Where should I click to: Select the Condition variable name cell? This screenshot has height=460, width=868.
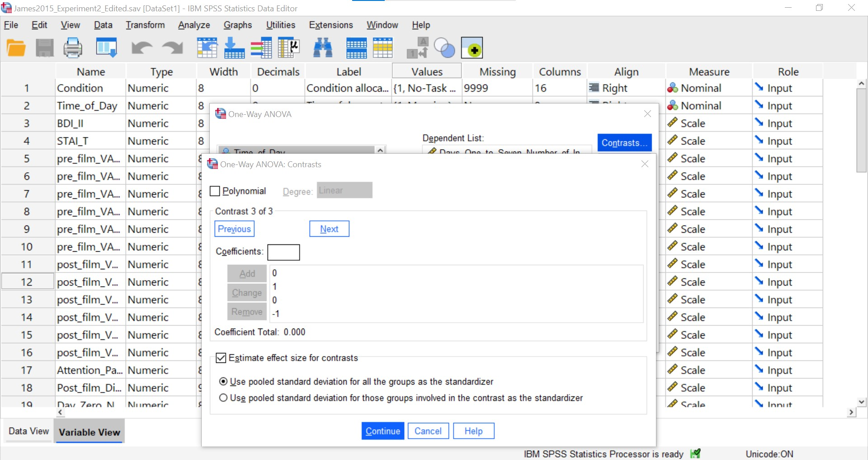[90, 88]
